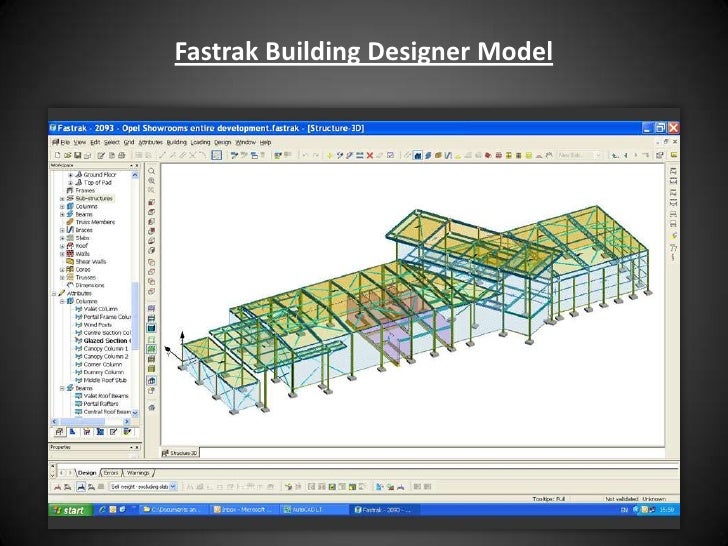Select the Structure-3D view tab
The height and width of the screenshot is (546, 728).
180,453
